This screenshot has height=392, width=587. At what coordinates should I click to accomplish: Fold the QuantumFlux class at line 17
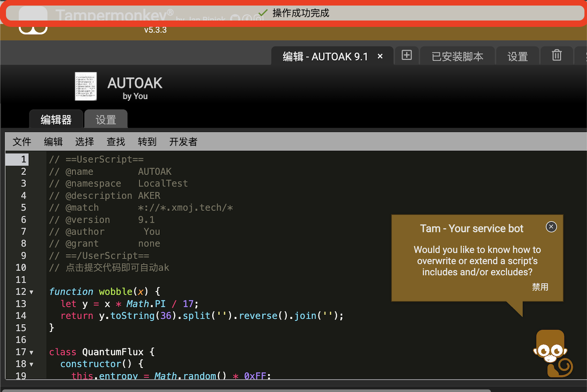pyautogui.click(x=31, y=353)
